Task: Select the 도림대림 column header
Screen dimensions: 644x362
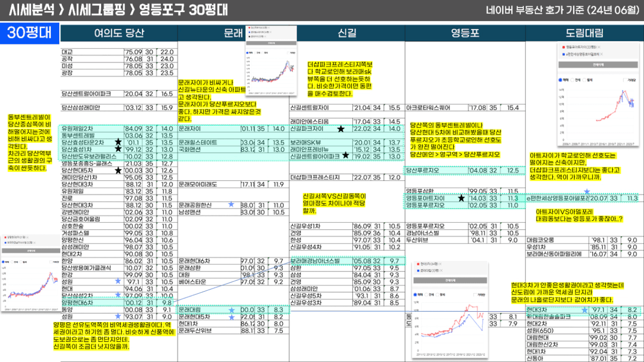Action: [x=585, y=33]
